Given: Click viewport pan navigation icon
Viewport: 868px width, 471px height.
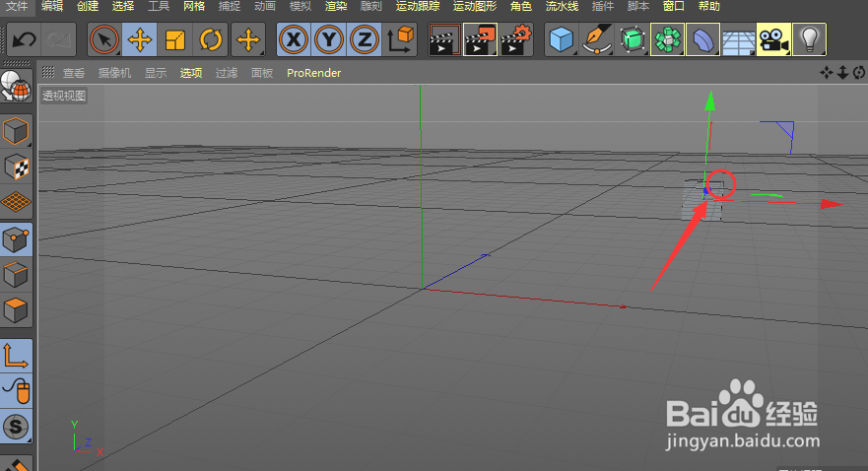Looking at the screenshot, I should point(827,73).
